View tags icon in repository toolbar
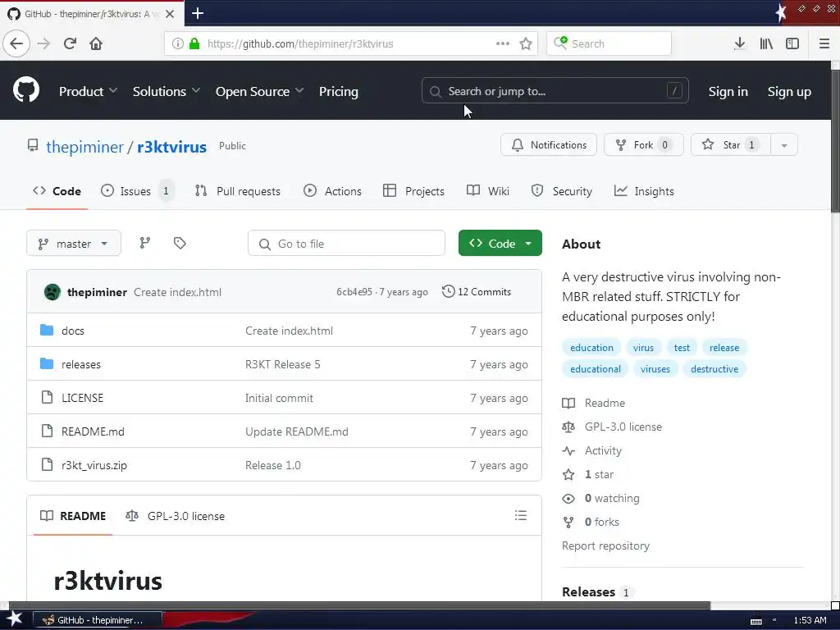Viewport: 840px width, 630px height. pyautogui.click(x=180, y=243)
